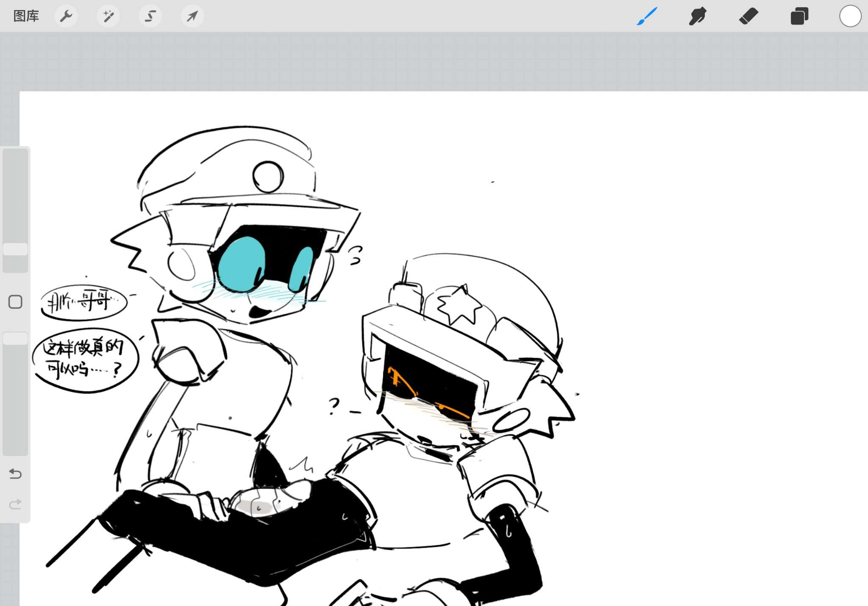Choose the Eraser tool
868x606 pixels.
pyautogui.click(x=748, y=16)
